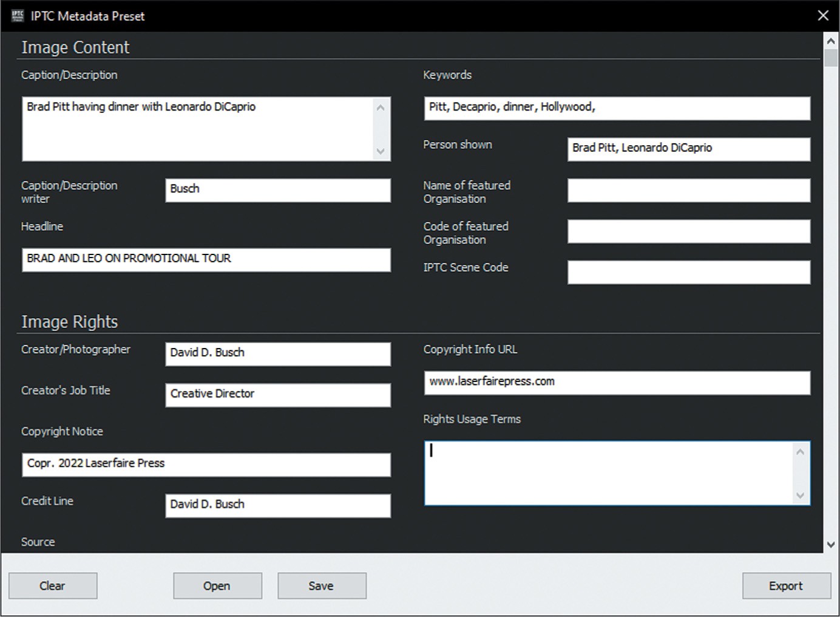Click the IPTC Scene Code field
The height and width of the screenshot is (617, 840).
tap(689, 272)
